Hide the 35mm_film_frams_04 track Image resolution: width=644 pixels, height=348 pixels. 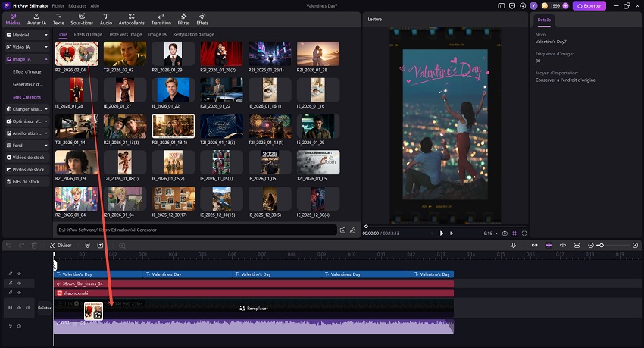click(19, 284)
